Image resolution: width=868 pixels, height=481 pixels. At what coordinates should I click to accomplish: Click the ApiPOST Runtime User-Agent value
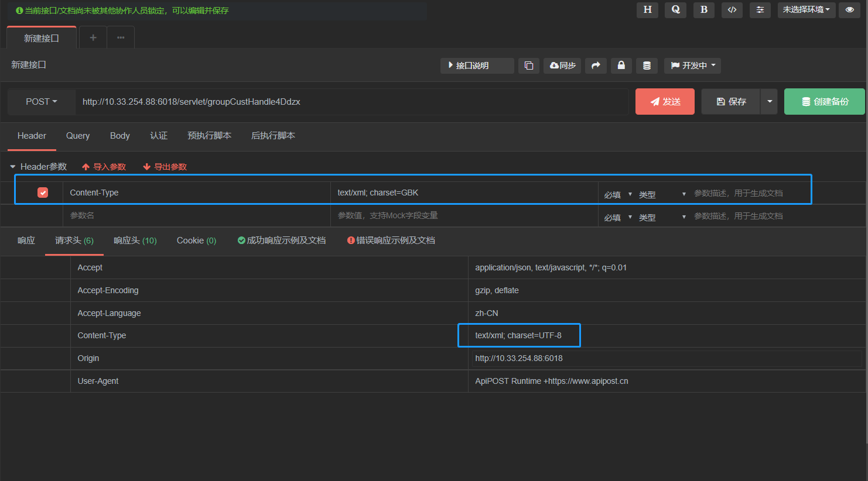coord(552,381)
